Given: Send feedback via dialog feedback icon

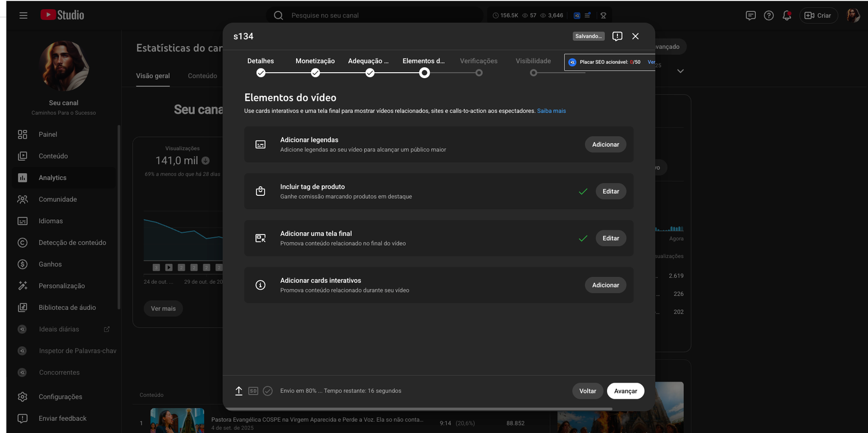Looking at the screenshot, I should [617, 36].
